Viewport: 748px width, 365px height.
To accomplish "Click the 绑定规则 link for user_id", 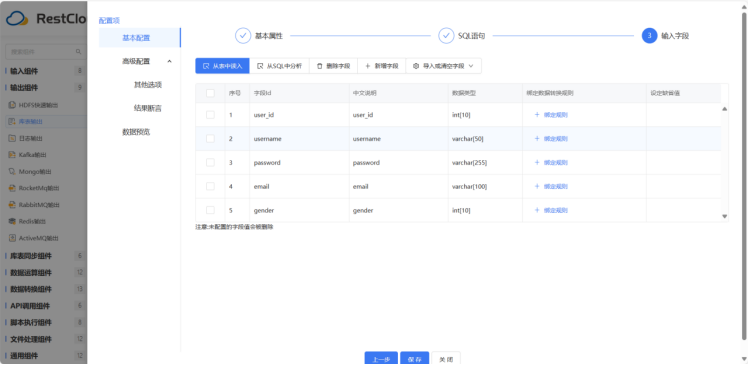I will pos(551,115).
